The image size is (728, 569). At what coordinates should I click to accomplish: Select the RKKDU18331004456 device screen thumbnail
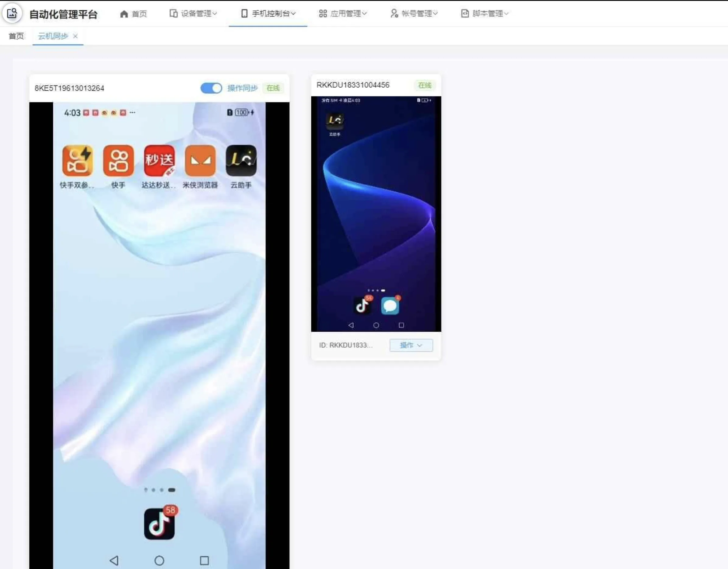coord(376,213)
